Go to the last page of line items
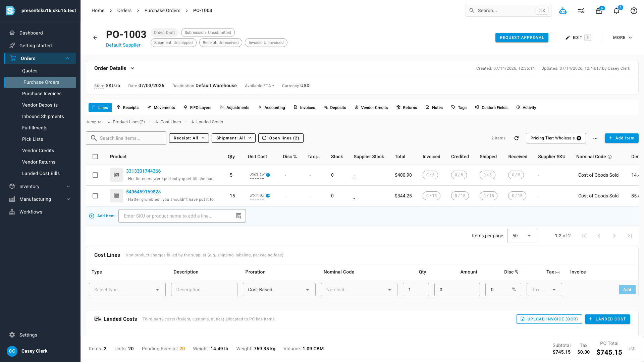The width and height of the screenshot is (644, 362). (x=630, y=236)
